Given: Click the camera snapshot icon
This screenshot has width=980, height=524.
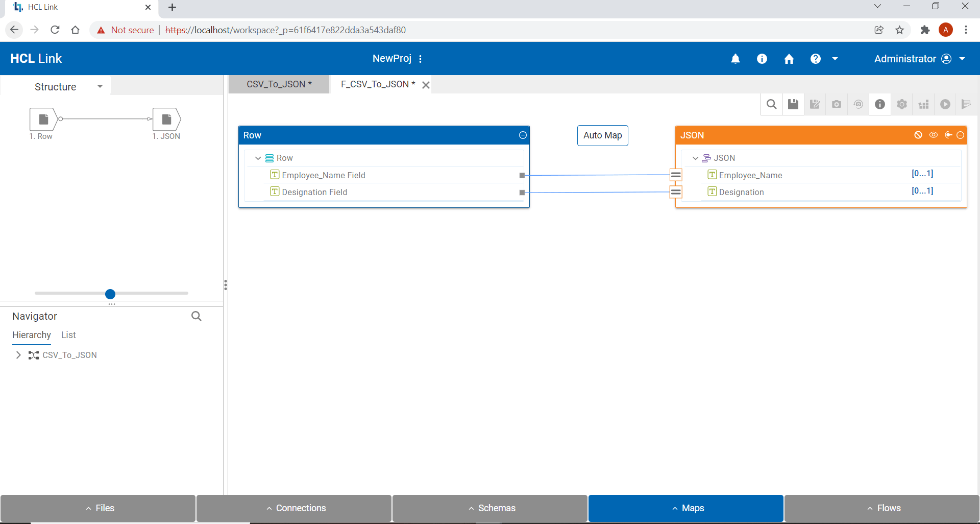Looking at the screenshot, I should 837,104.
